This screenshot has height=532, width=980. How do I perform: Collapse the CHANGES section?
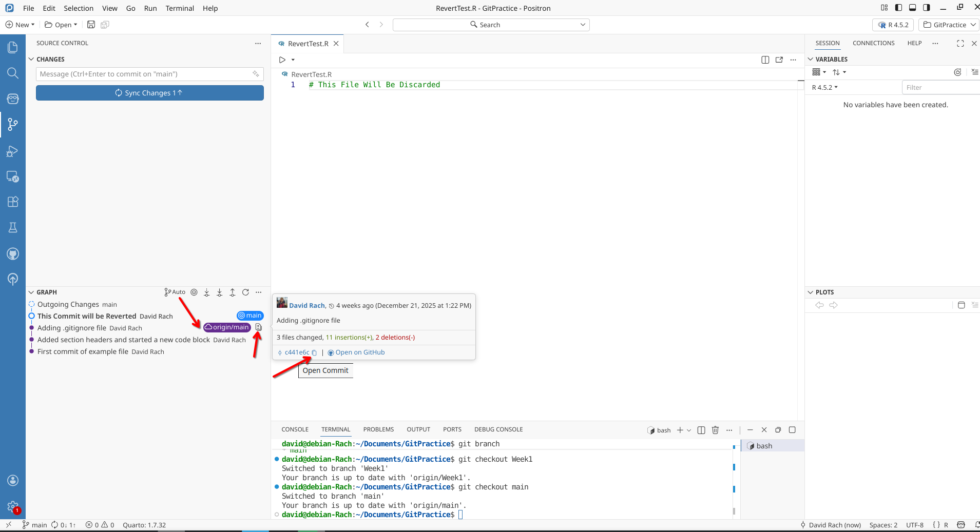31,60
